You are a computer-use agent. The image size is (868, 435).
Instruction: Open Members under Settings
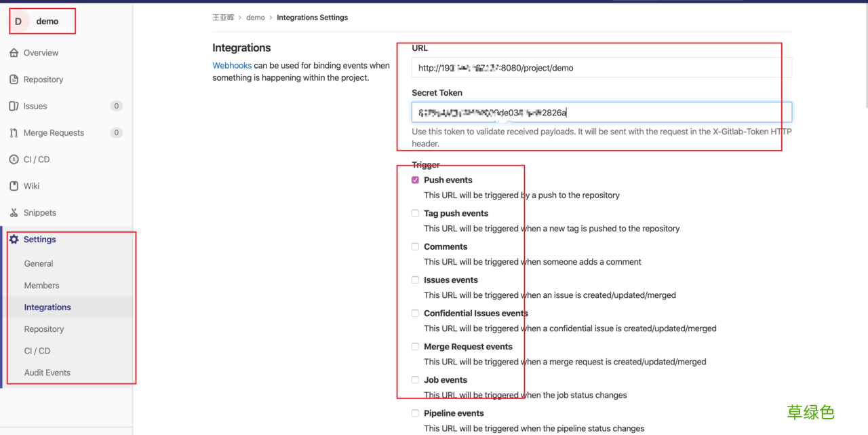(x=41, y=286)
